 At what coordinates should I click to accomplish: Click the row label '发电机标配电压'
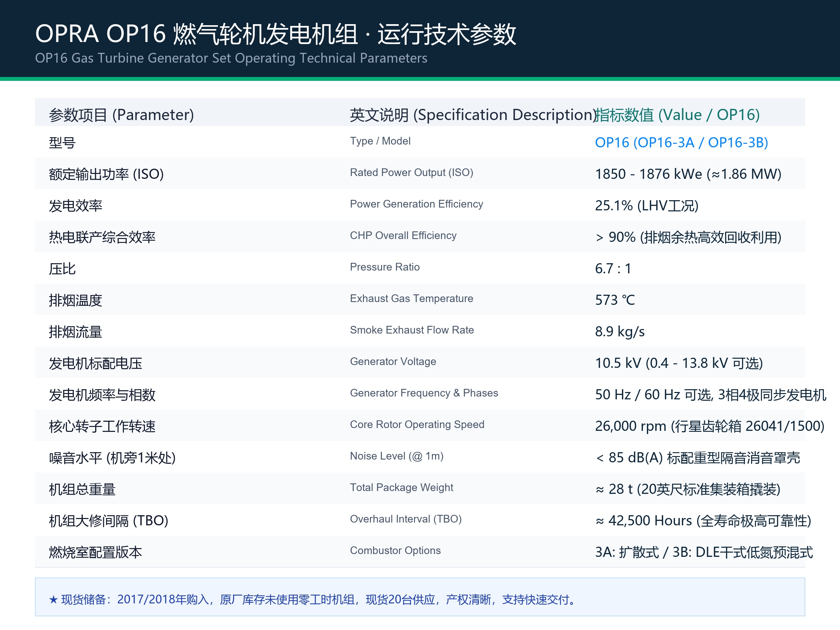coord(95,363)
